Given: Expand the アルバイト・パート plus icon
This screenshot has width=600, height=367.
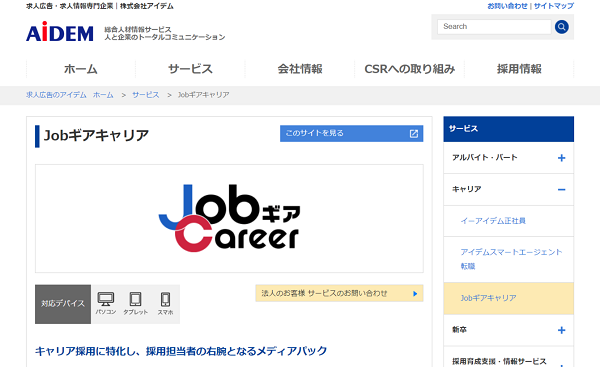Looking at the screenshot, I should click(x=561, y=158).
